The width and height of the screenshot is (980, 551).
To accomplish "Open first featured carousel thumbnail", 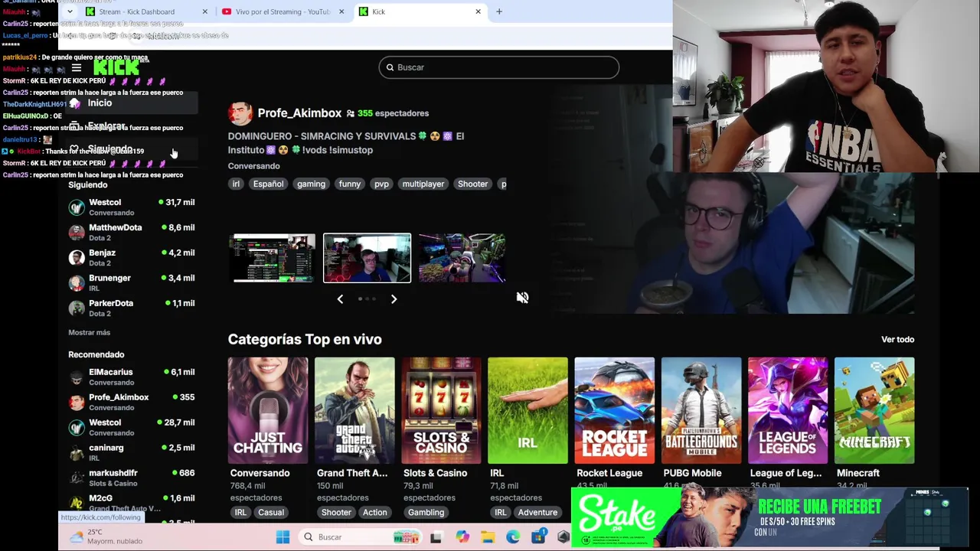I will point(273,258).
